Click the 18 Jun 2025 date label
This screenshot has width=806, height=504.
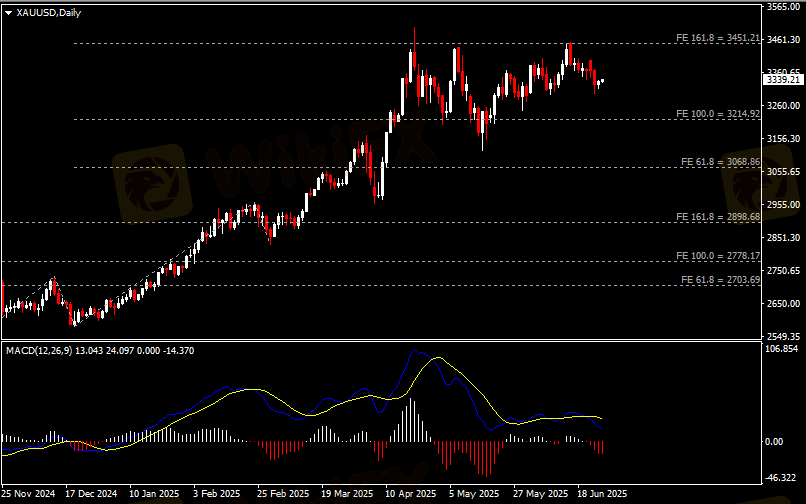(602, 494)
